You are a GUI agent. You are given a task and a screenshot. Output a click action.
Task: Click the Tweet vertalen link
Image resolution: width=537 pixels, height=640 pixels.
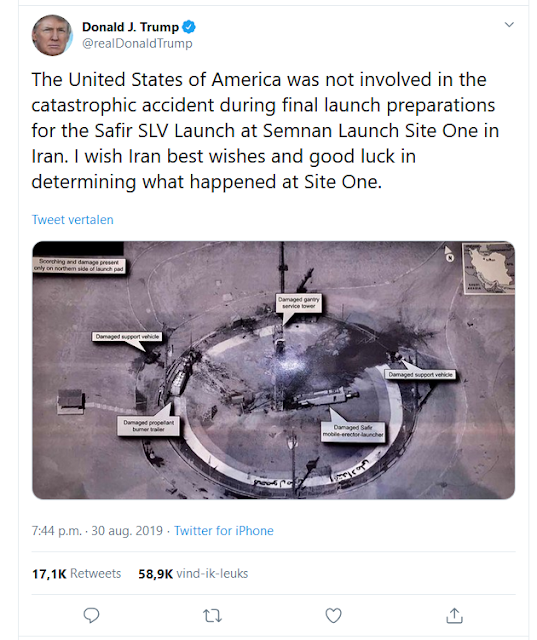point(73,220)
